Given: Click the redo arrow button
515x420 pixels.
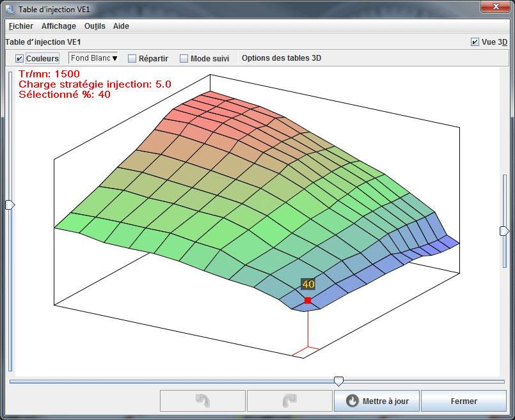Looking at the screenshot, I should [x=289, y=401].
